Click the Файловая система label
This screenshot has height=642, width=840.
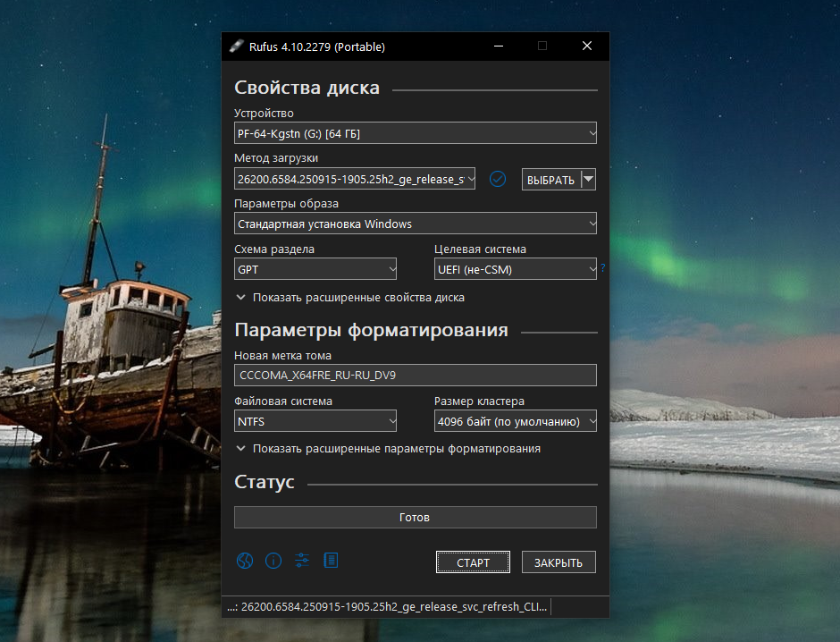tap(283, 401)
